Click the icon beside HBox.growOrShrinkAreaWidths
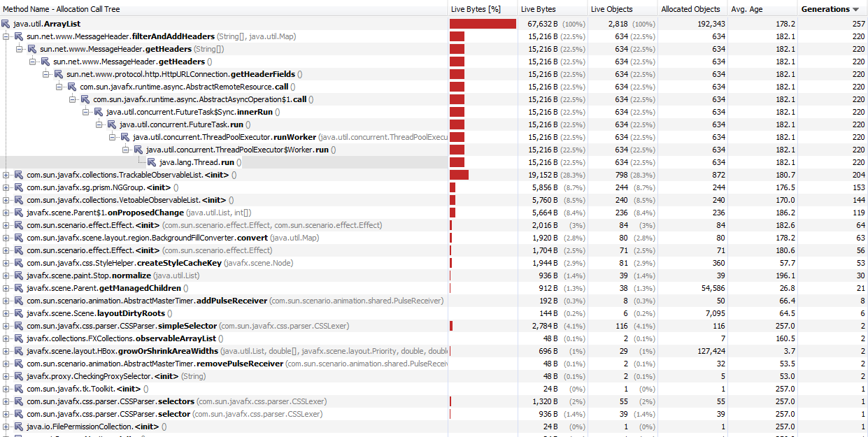Viewport: 868px width, 437px height. tap(19, 351)
